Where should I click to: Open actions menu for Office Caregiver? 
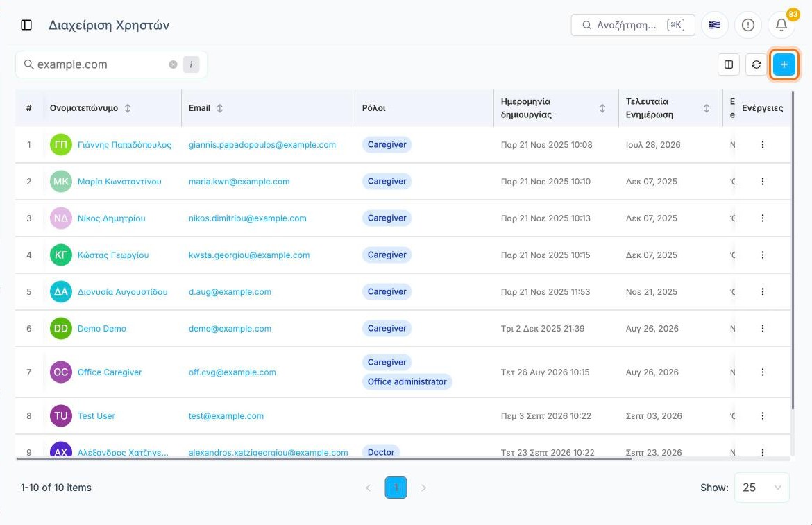762,372
